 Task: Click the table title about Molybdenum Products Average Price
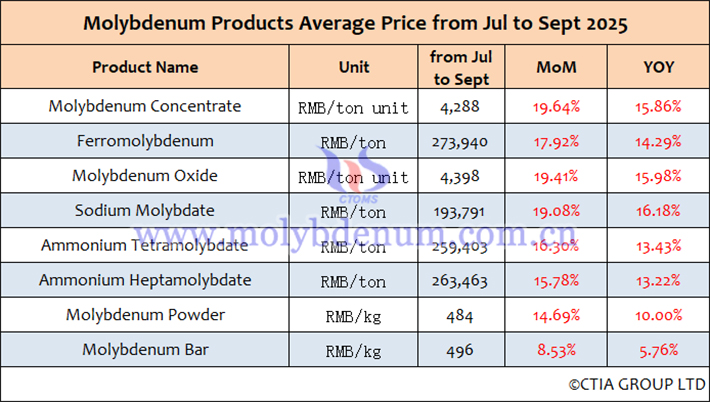click(x=355, y=24)
